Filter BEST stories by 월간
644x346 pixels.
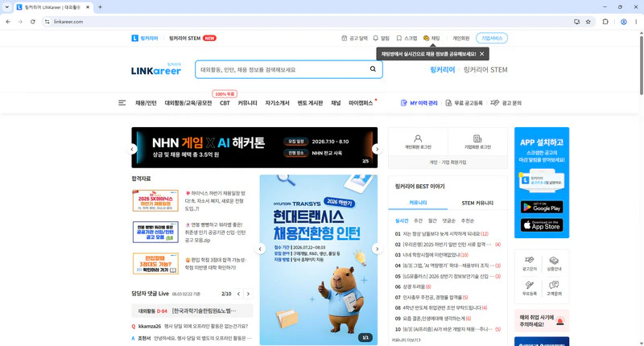(x=432, y=220)
